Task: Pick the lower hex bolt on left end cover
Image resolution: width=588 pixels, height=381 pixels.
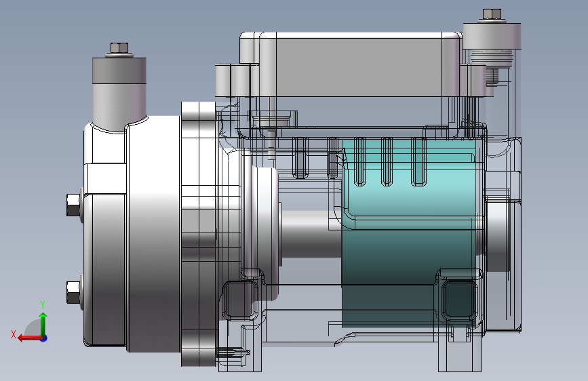Action: point(73,292)
